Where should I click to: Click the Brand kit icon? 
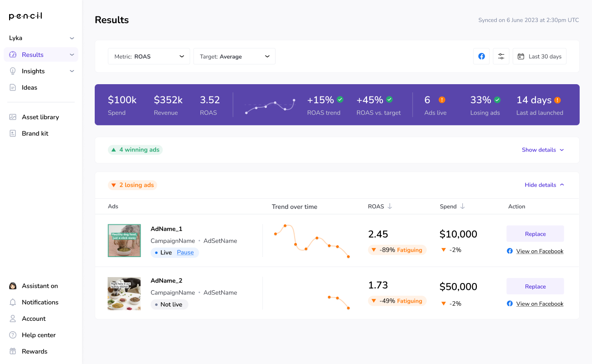(13, 133)
